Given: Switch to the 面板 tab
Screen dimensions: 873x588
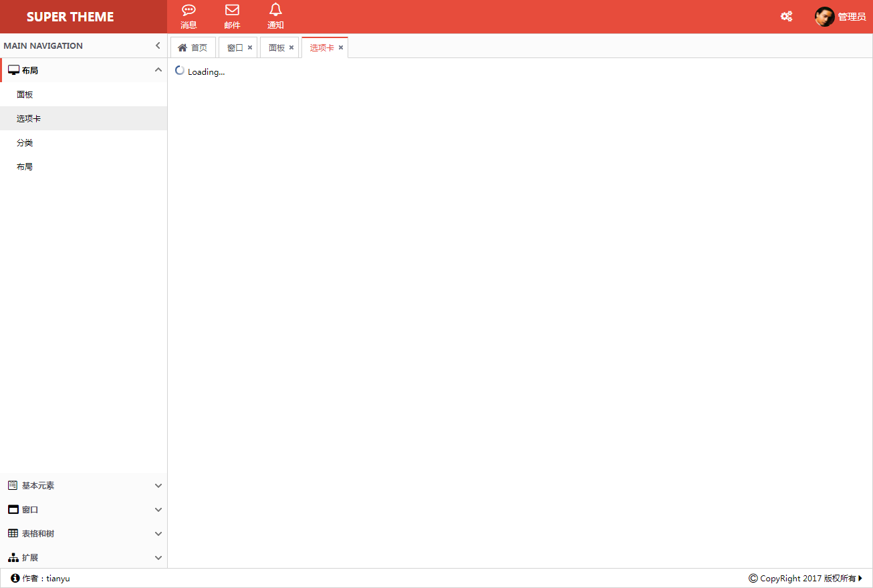Looking at the screenshot, I should (277, 47).
